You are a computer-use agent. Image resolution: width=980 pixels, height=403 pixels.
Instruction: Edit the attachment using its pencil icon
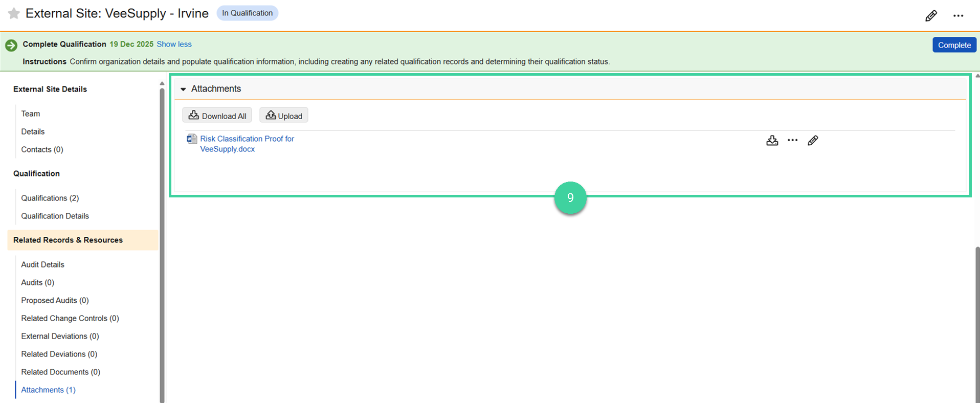[813, 141]
